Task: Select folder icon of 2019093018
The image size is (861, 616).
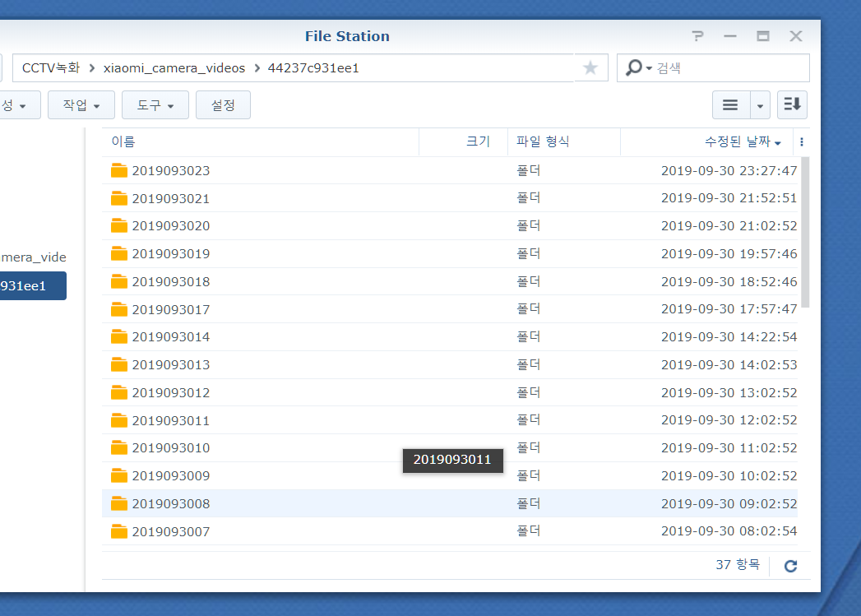Action: point(118,281)
